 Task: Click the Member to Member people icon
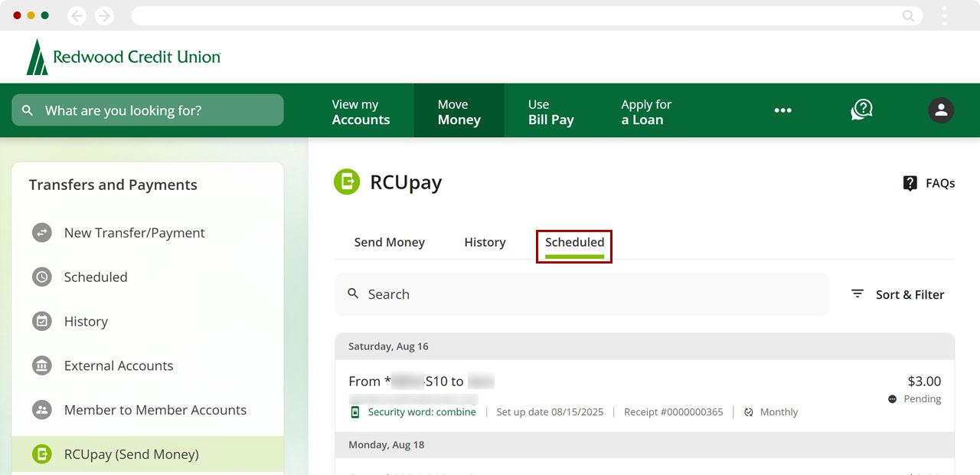pos(42,410)
